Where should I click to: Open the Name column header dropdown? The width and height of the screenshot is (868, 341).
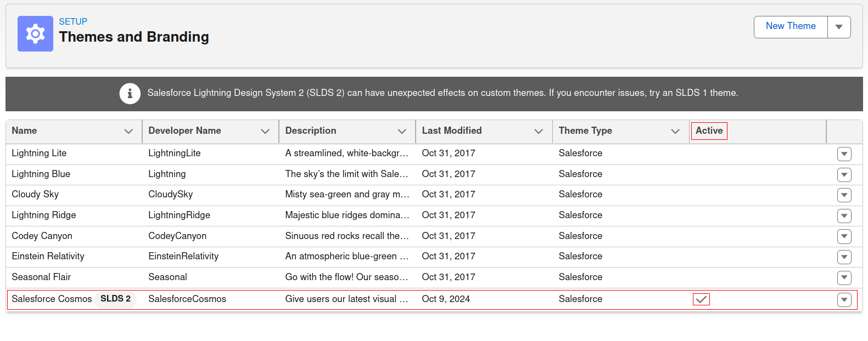tap(128, 131)
